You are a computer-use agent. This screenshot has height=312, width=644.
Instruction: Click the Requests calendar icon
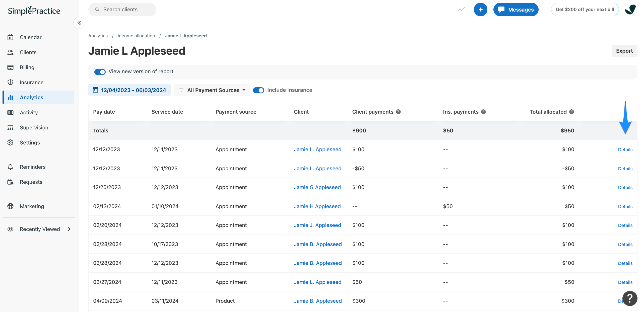10,182
